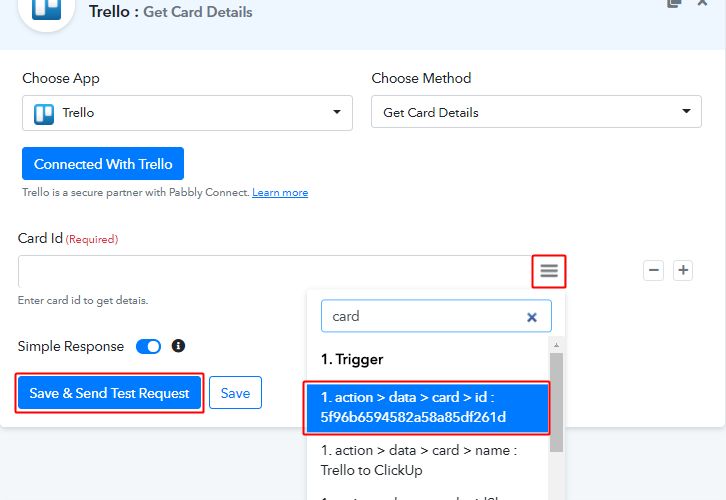Click the 1. Trigger heading in dropdown
The image size is (726, 500).
(352, 360)
